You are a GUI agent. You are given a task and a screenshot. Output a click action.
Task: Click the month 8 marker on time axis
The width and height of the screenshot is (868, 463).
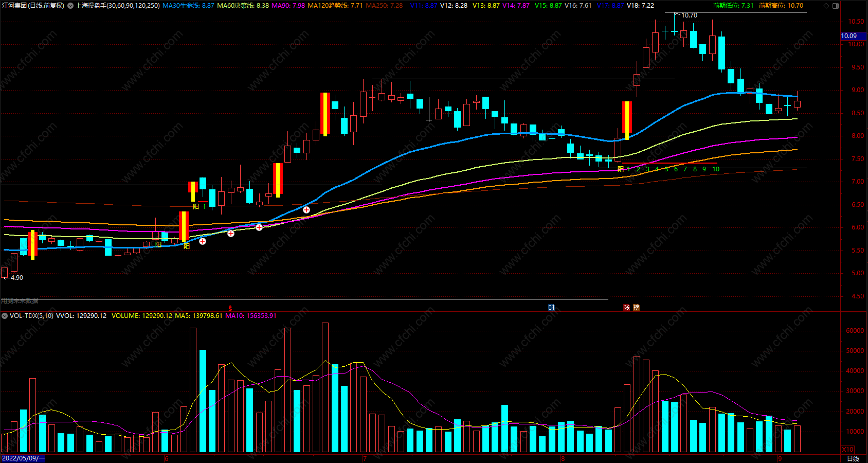coord(563,458)
